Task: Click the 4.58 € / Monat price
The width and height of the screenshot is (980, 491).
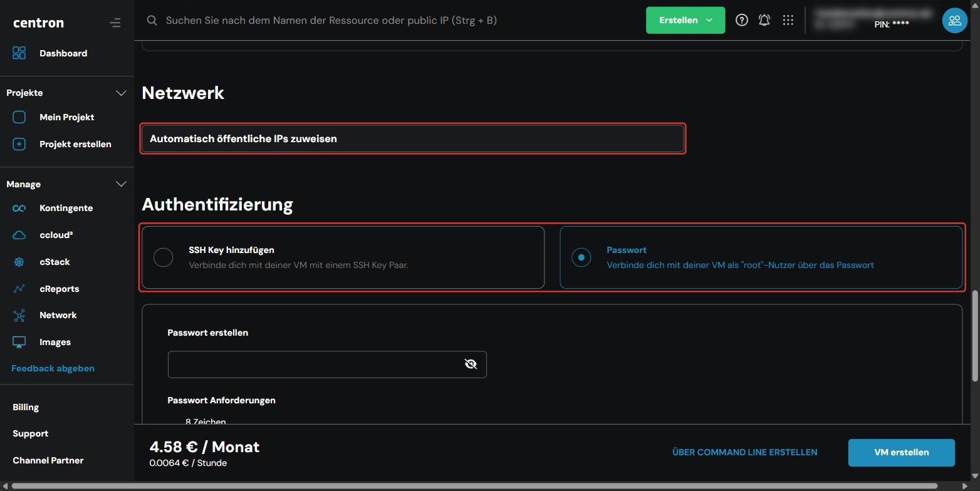Action: coord(204,447)
